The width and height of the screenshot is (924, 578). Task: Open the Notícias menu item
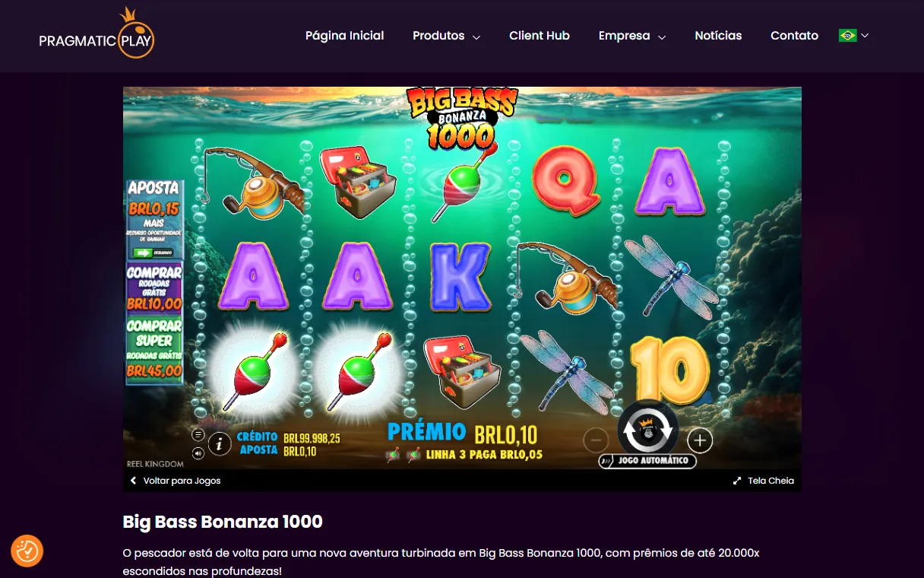point(718,36)
